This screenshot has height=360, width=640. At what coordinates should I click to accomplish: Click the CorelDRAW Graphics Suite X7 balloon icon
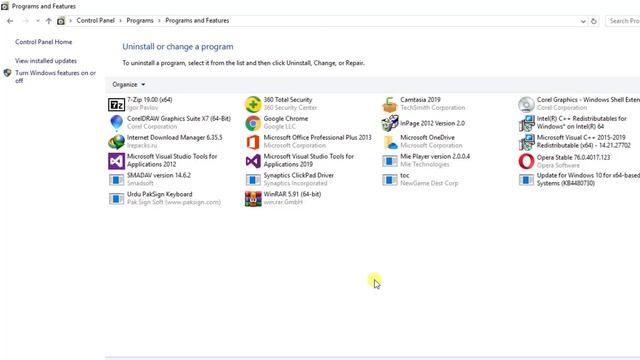pyautogui.click(x=116, y=123)
